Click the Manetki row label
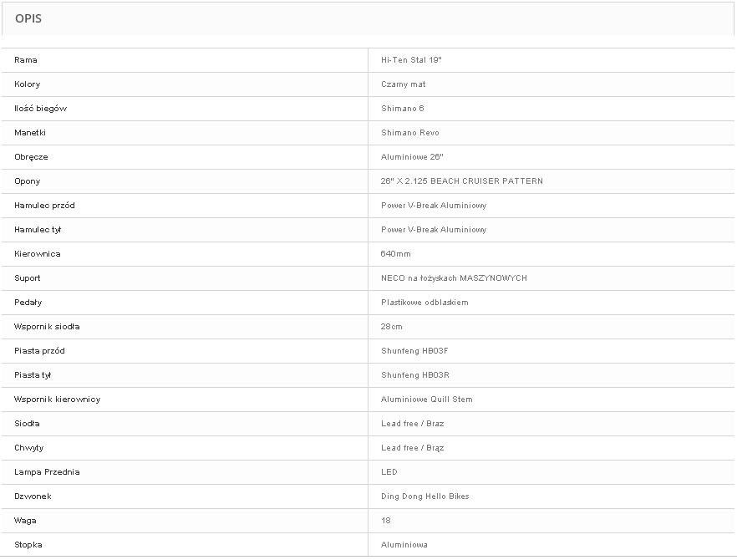 [30, 133]
